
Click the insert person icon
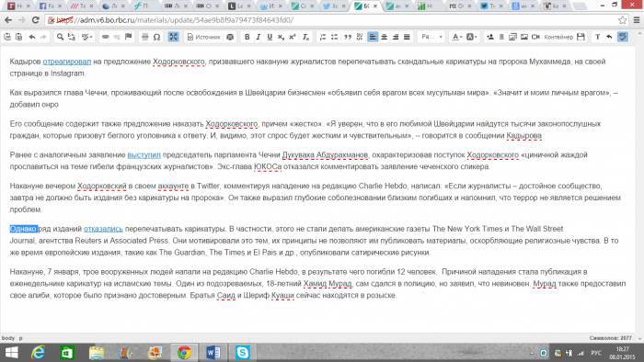pos(490,37)
